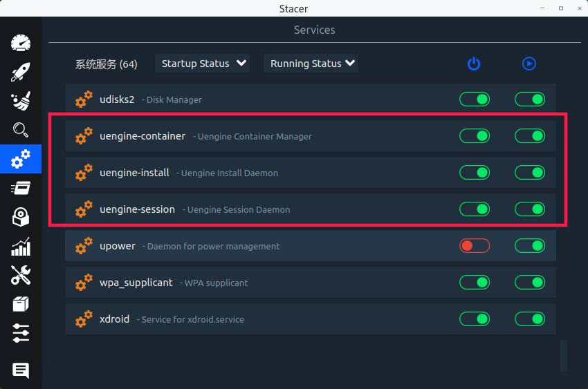588x389 pixels.
Task: Click the services list scrollbar handle
Action: pos(564,355)
